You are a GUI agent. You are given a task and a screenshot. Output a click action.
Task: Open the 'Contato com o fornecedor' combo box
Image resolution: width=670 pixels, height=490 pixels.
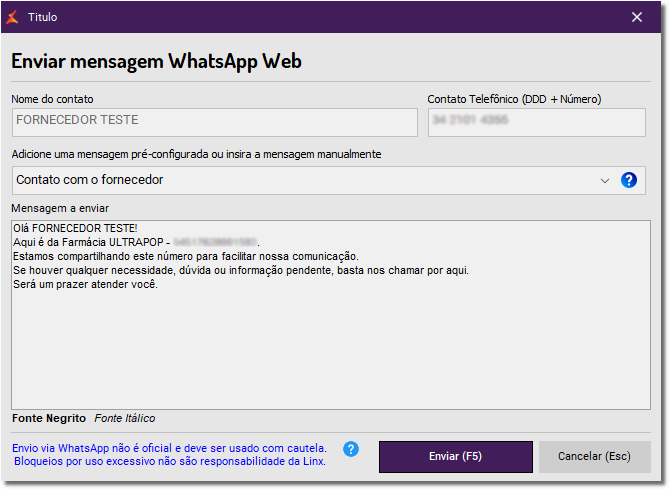pyautogui.click(x=329, y=180)
